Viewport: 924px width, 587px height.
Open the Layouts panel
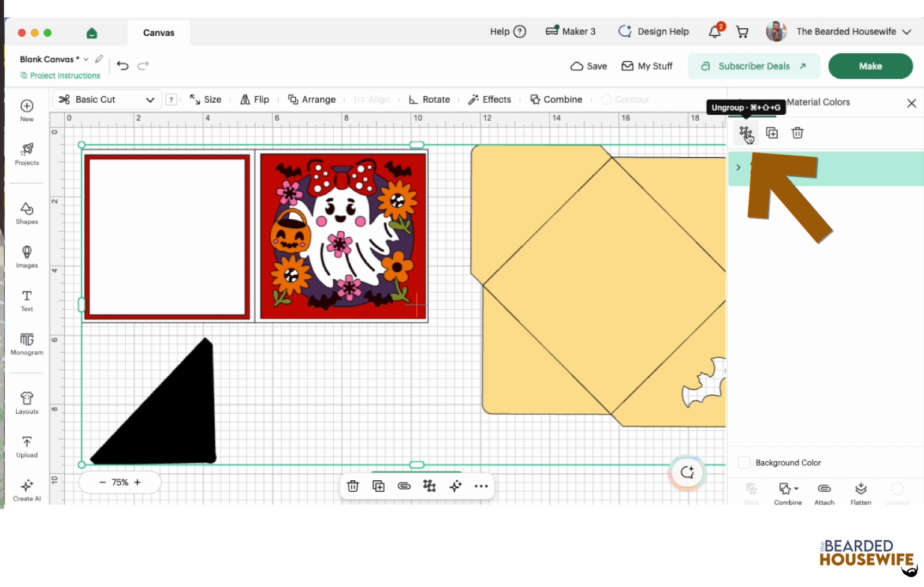[x=27, y=403]
